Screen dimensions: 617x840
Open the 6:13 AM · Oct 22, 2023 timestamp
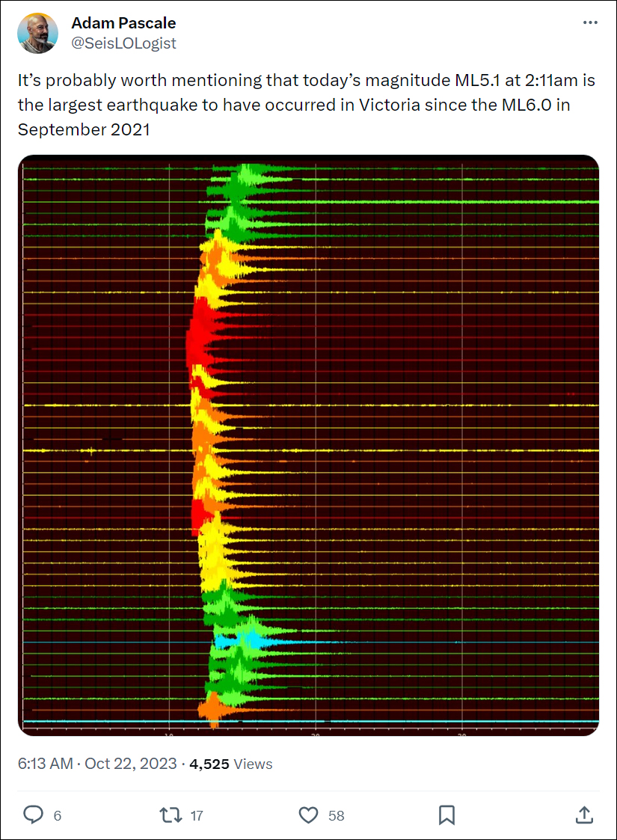(97, 764)
